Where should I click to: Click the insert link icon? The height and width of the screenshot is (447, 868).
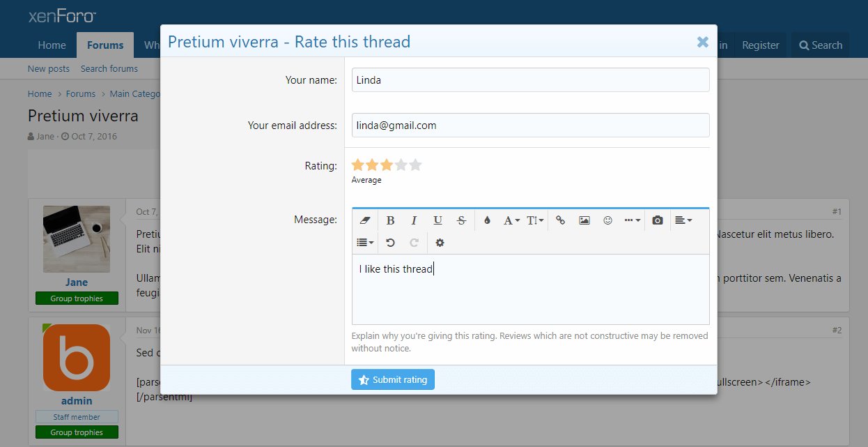tap(561, 220)
